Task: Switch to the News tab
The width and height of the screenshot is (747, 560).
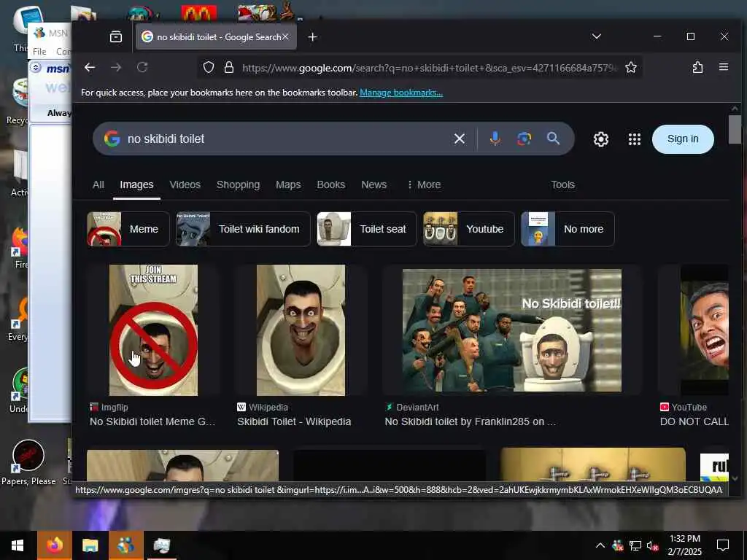Action: pyautogui.click(x=374, y=184)
